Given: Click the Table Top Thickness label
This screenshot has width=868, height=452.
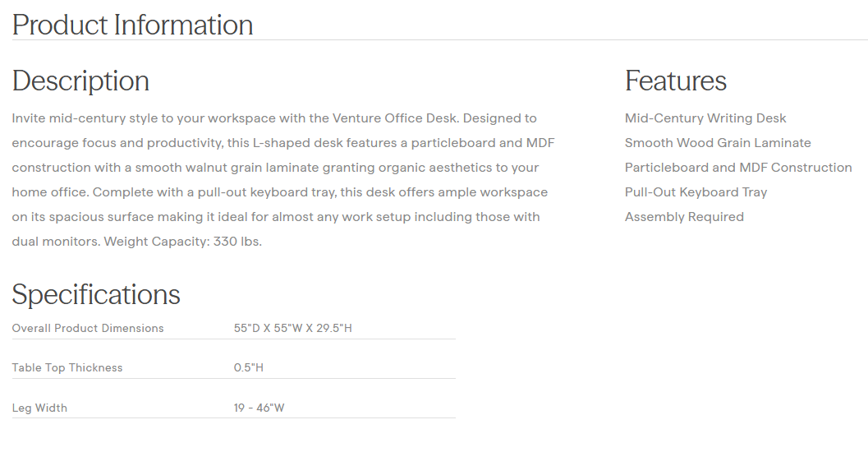Looking at the screenshot, I should point(67,367).
